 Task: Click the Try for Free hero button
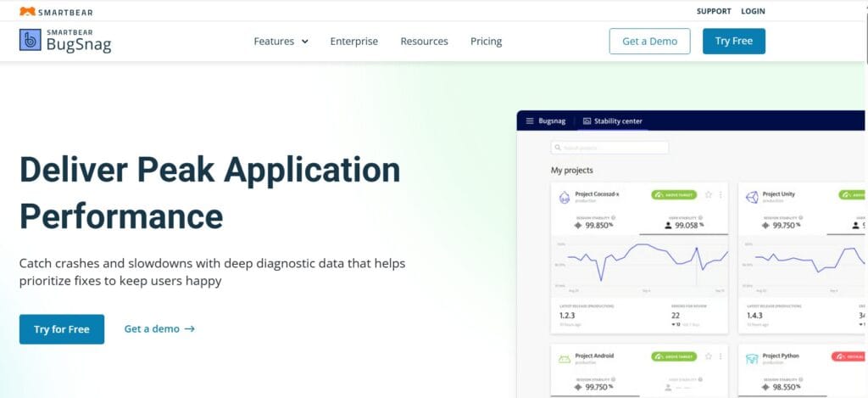pyautogui.click(x=62, y=329)
